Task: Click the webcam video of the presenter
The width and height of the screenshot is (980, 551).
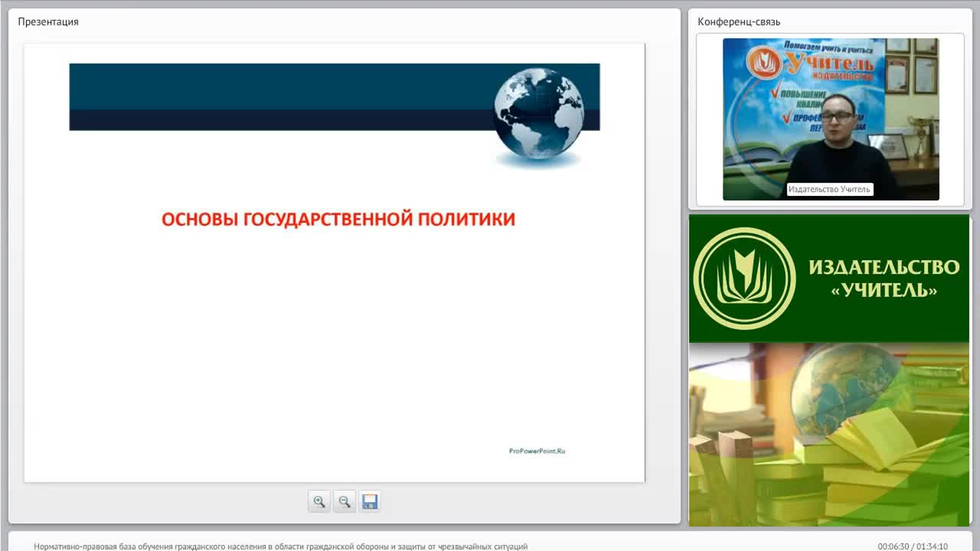Action: 831,119
